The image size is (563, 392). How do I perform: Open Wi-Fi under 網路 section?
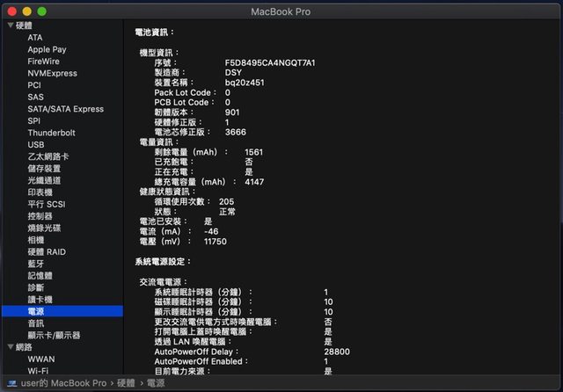pyautogui.click(x=38, y=371)
